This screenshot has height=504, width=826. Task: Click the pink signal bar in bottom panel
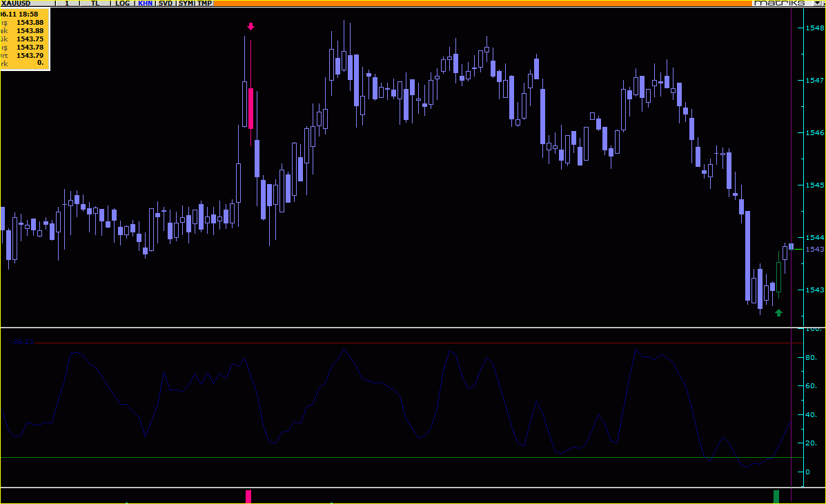pyautogui.click(x=248, y=496)
